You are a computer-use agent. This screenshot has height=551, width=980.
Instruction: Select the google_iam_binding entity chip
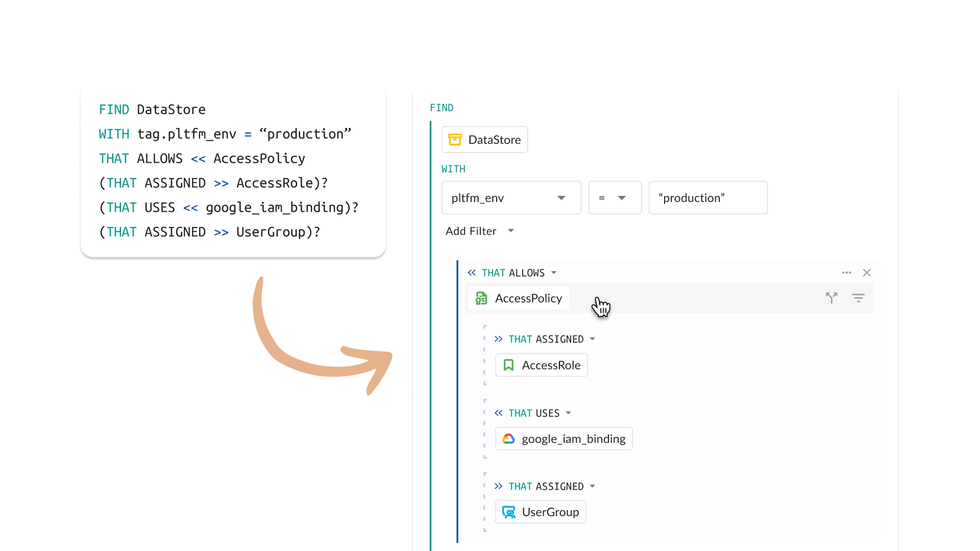click(563, 439)
